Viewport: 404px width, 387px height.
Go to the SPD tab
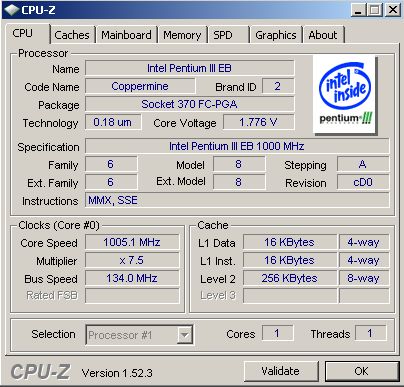coord(228,35)
